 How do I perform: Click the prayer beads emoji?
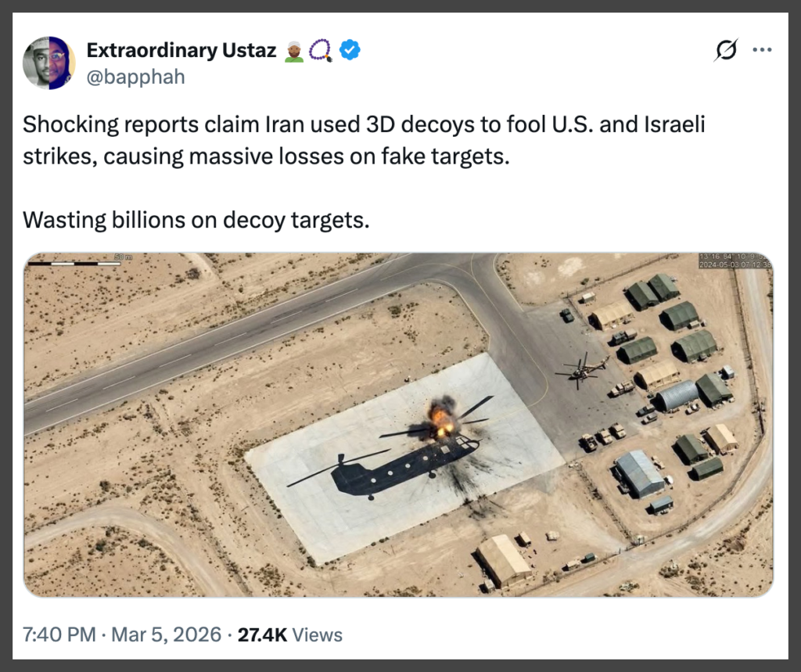point(321,51)
